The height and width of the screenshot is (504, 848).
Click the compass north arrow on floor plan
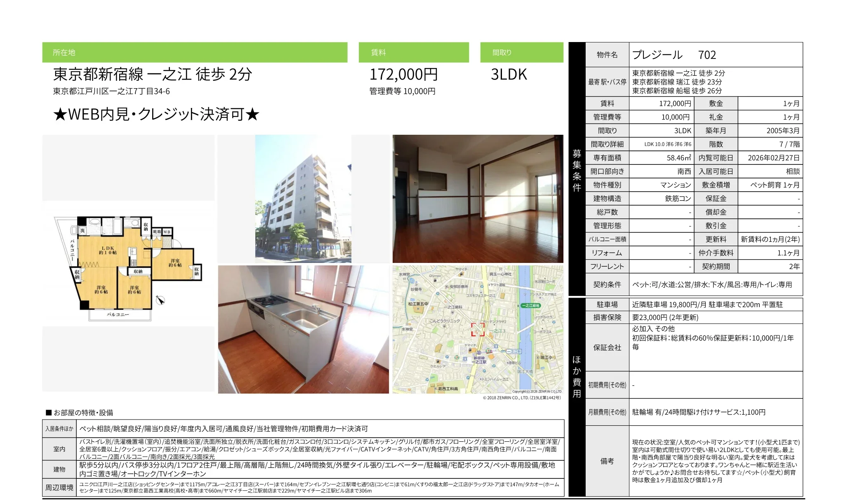click(160, 300)
